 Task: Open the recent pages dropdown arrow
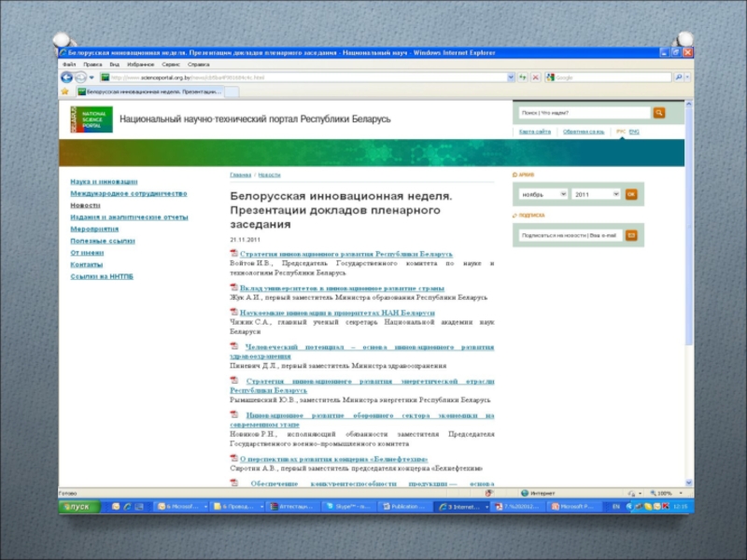[92, 77]
